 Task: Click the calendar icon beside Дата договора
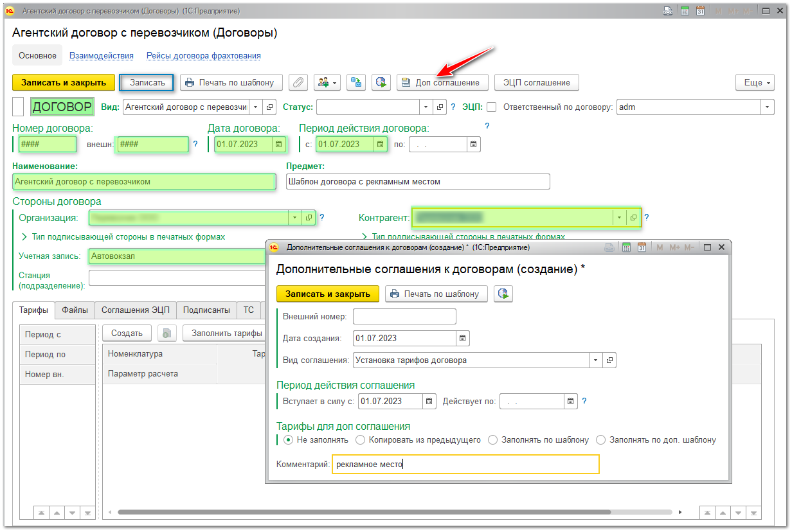(x=279, y=145)
